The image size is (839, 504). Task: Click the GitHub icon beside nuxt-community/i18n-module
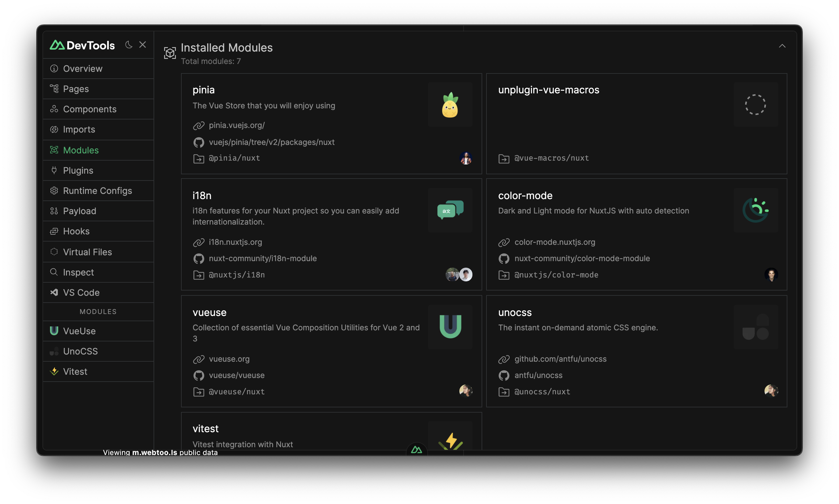[199, 259]
